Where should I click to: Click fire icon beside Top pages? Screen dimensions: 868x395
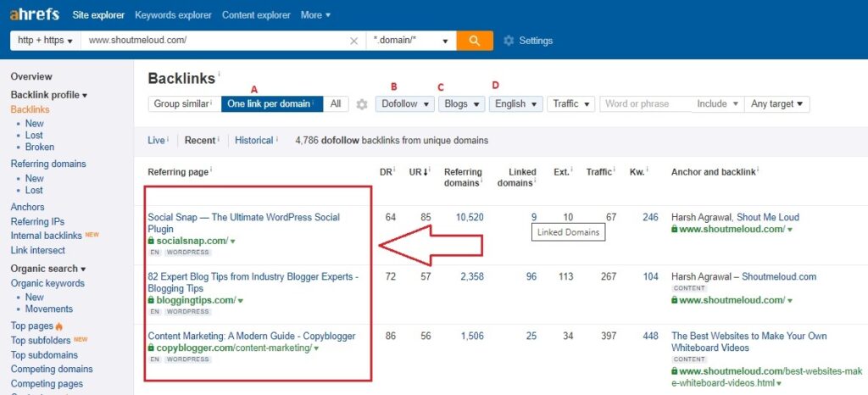pos(59,325)
